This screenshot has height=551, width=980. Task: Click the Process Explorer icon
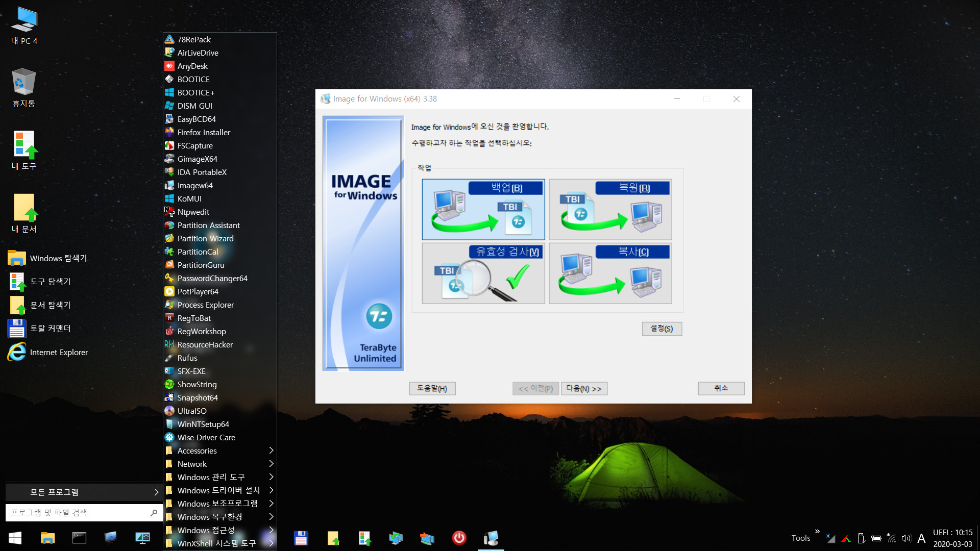tap(169, 305)
